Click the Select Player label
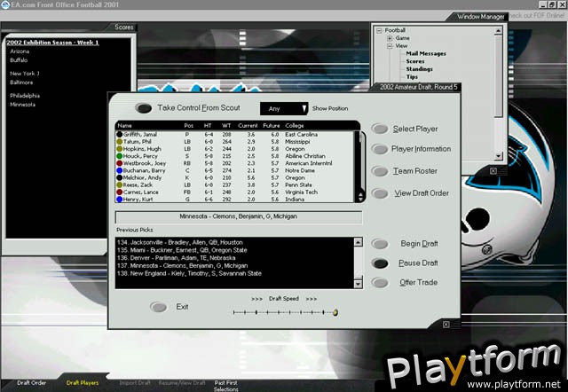The image size is (568, 392). (415, 129)
